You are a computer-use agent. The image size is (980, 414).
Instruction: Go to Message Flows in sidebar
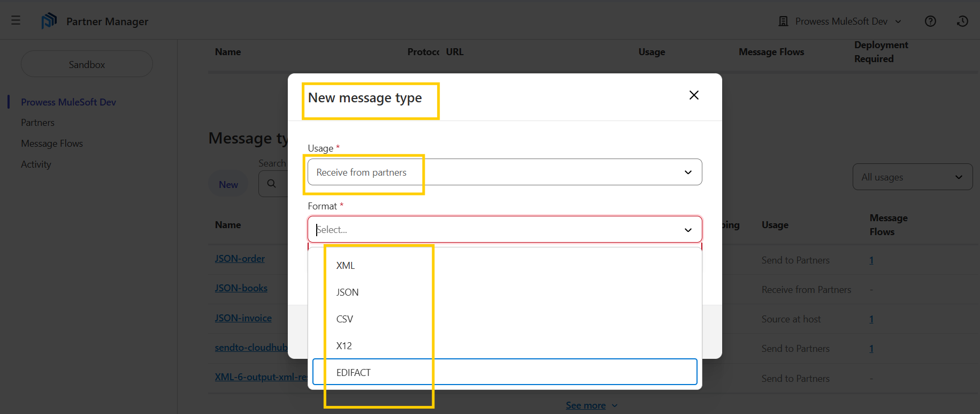tap(52, 144)
